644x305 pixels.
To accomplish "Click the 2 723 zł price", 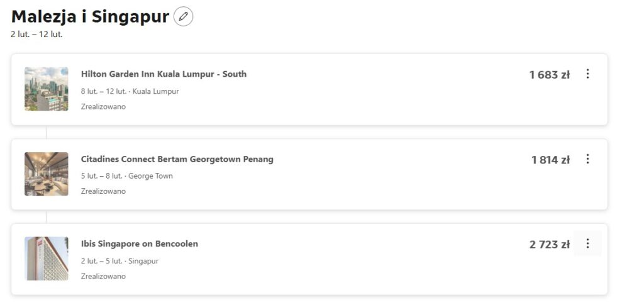I will [549, 245].
